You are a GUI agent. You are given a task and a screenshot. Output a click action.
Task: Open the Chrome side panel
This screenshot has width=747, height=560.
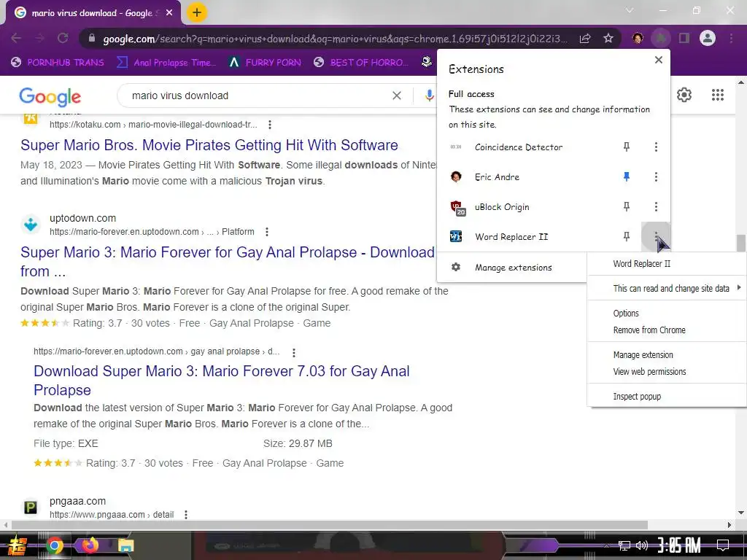coord(684,38)
